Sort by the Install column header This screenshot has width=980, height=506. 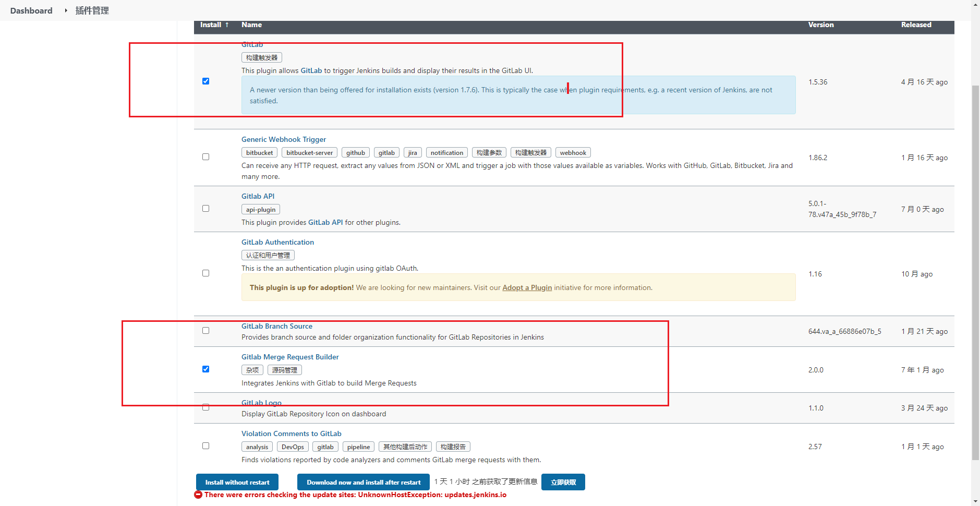click(214, 25)
